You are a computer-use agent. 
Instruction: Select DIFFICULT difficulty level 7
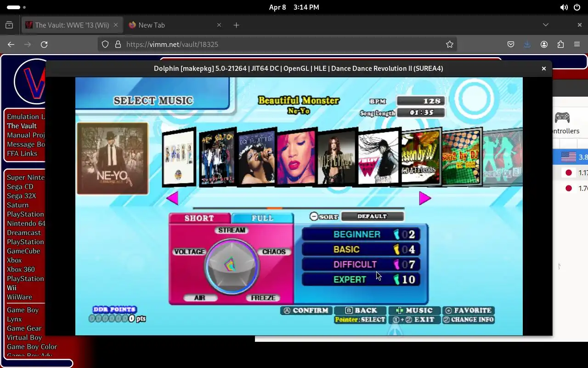[361, 264]
